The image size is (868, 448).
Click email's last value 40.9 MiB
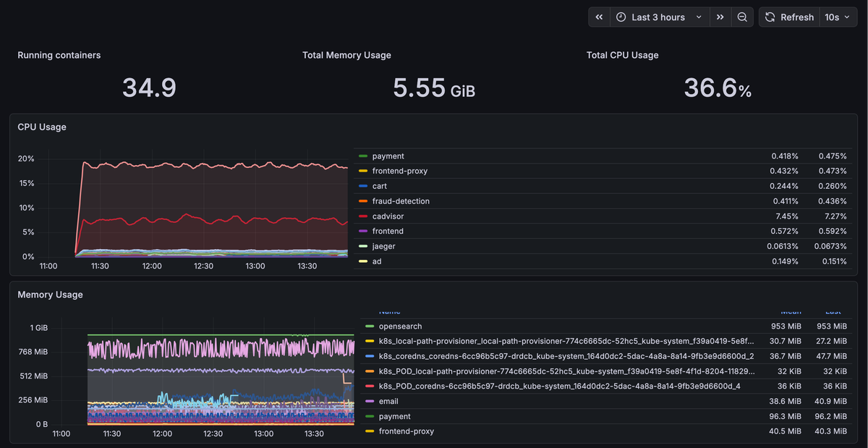[x=832, y=401]
